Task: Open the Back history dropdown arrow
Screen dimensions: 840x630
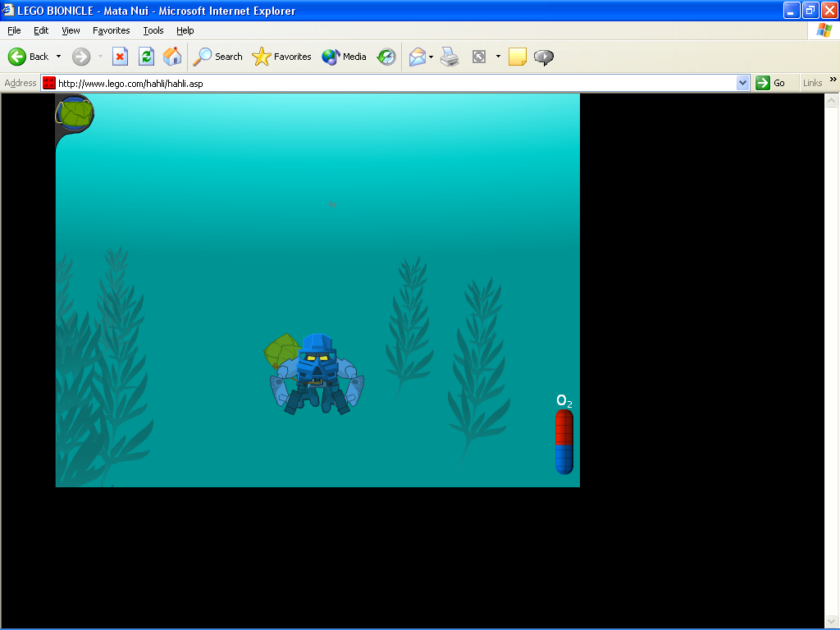Action: click(58, 57)
